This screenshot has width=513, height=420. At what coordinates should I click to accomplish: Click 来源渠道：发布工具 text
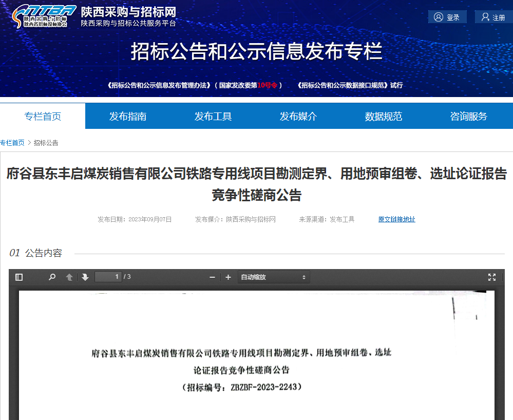point(327,219)
